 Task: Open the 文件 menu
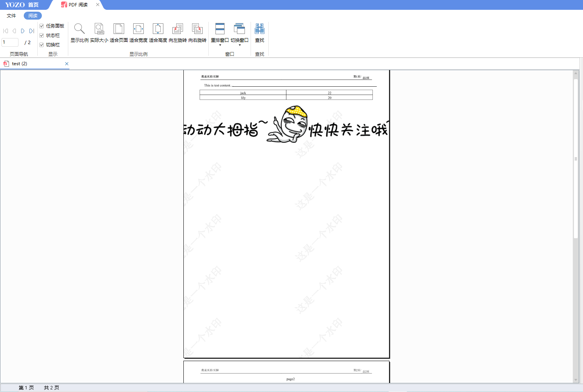(x=11, y=16)
